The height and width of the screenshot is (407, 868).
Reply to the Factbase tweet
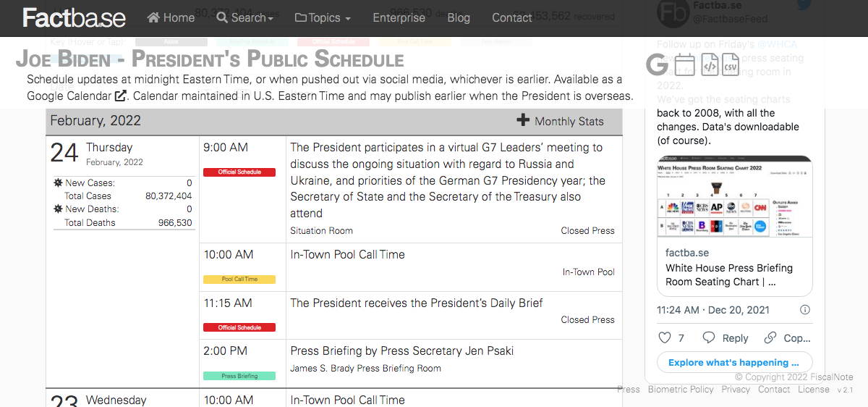tap(726, 338)
